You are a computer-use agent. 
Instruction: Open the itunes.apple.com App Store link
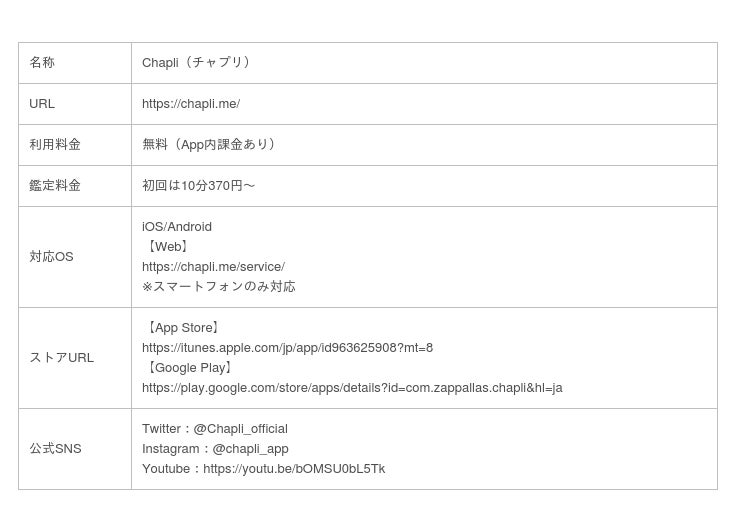tap(287, 348)
